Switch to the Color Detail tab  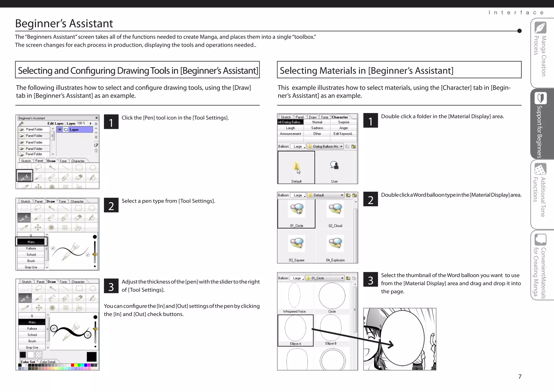[x=48, y=362]
